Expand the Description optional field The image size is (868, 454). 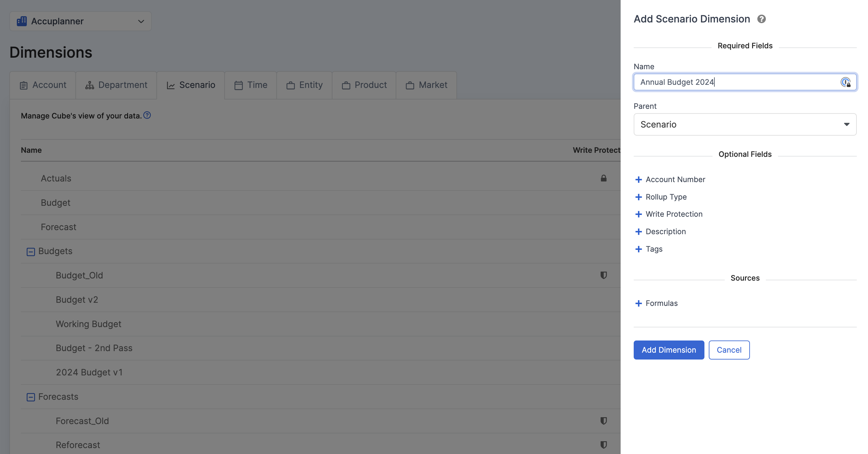coord(661,232)
